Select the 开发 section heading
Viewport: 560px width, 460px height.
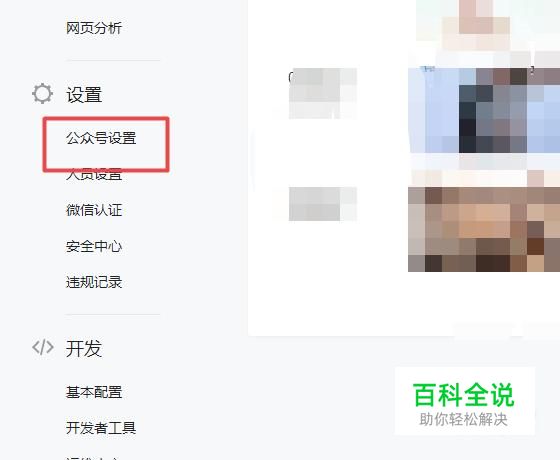84,349
